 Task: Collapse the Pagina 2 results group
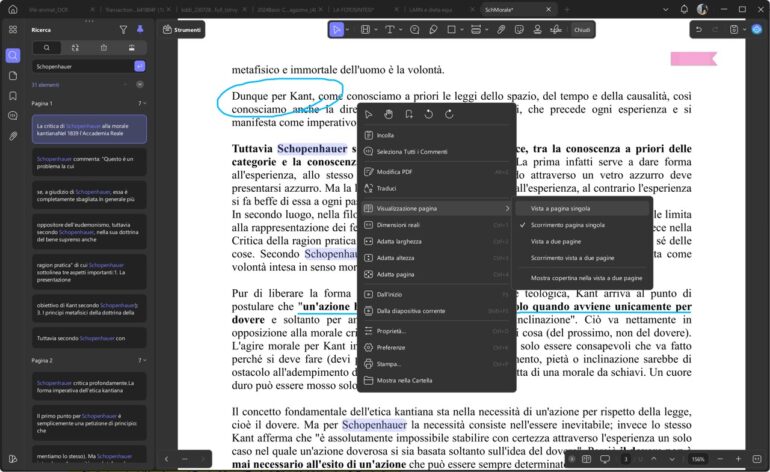tap(142, 360)
